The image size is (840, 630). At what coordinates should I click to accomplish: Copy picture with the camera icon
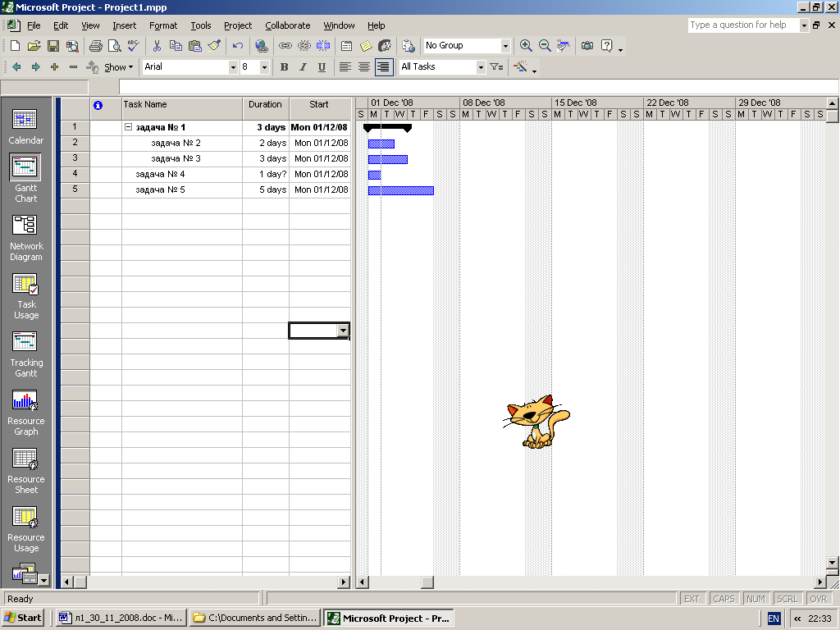[587, 46]
